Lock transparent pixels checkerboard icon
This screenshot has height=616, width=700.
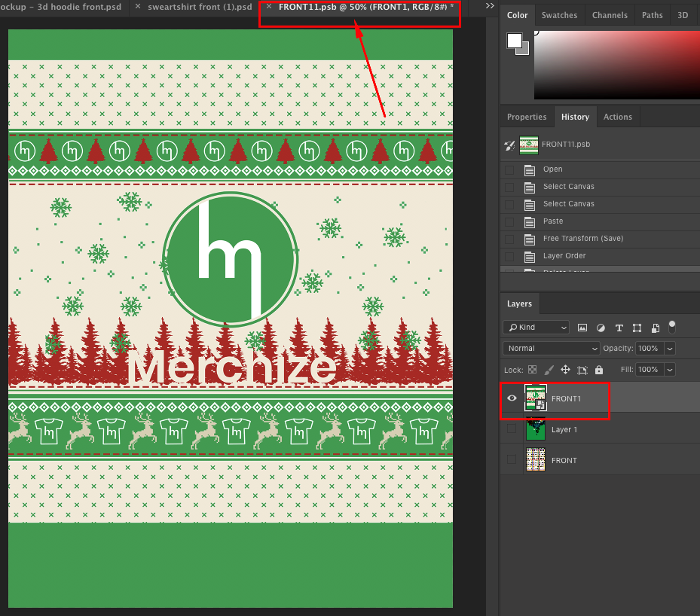(x=532, y=370)
